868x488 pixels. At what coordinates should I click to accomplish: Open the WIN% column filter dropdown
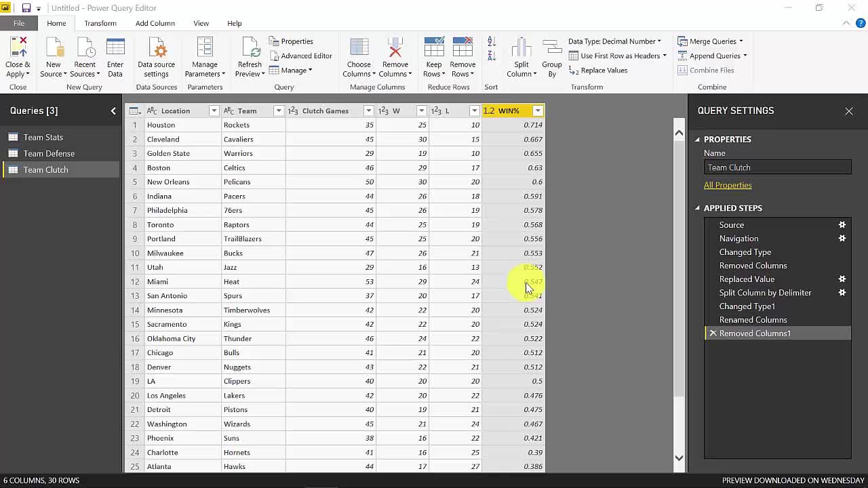[538, 111]
